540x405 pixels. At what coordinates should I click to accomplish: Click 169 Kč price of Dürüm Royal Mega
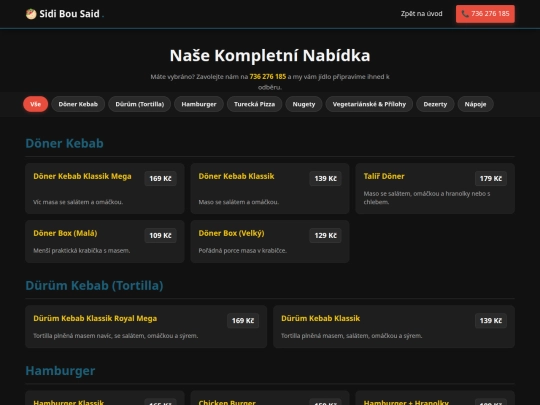(243, 321)
